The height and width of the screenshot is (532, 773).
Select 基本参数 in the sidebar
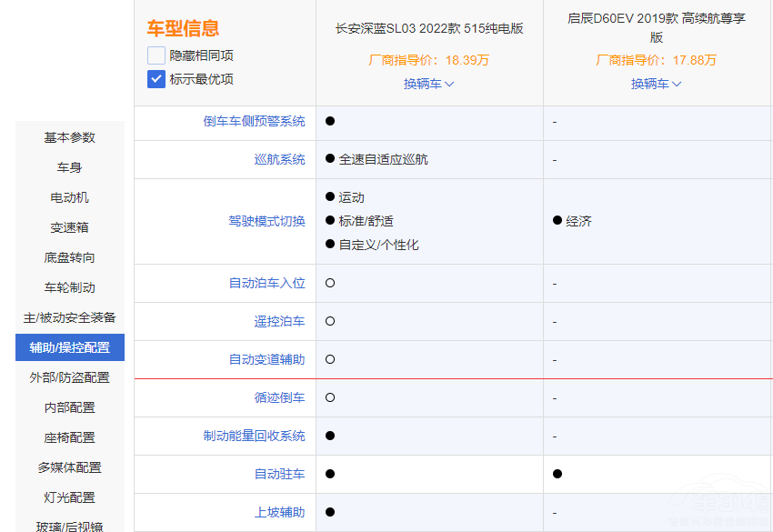coord(70,137)
